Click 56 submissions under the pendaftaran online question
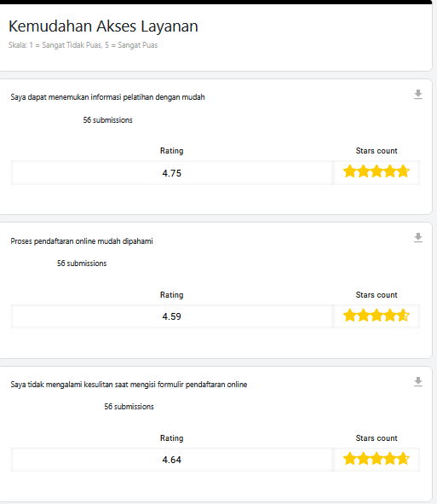Viewport: 437px width, 504px height. pyautogui.click(x=82, y=264)
